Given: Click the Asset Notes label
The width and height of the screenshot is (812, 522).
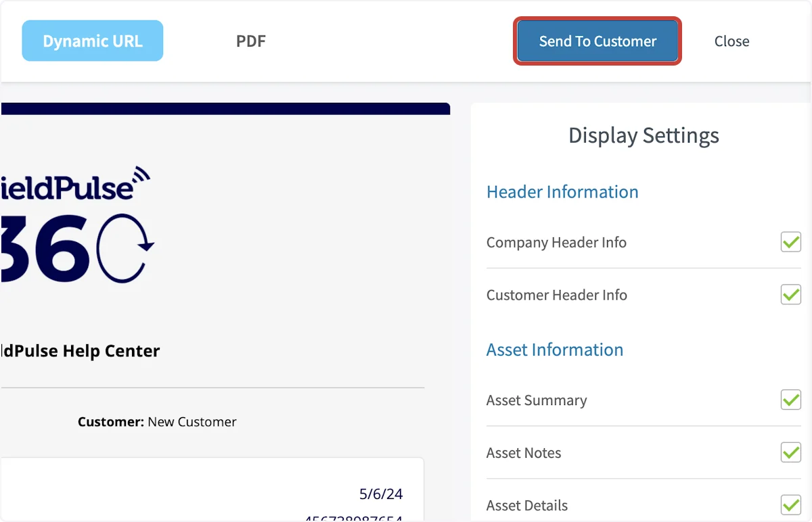Looking at the screenshot, I should [x=524, y=453].
